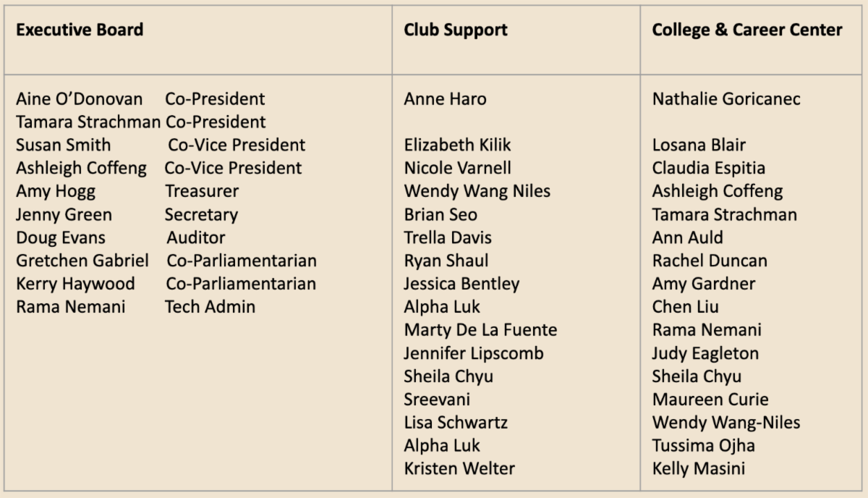The height and width of the screenshot is (498, 868).
Task: Click Anne Haro under Club Support
Action: click(445, 98)
